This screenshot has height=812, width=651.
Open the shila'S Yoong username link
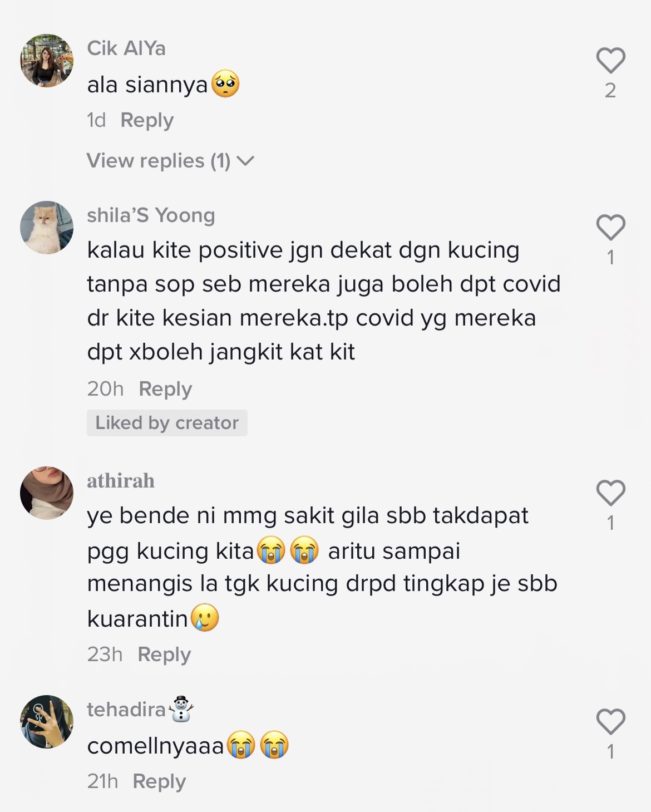(x=151, y=215)
